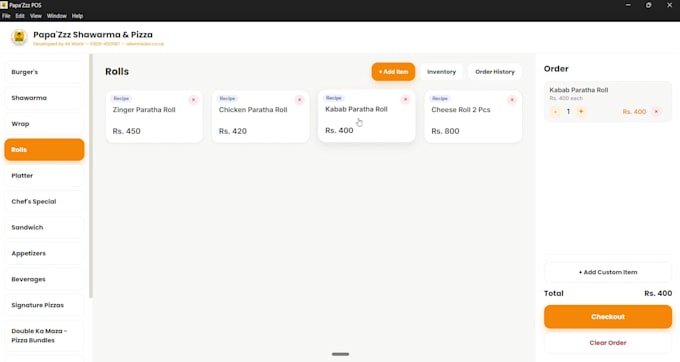Image resolution: width=680 pixels, height=362 pixels.
Task: Click the Total amount Rs. 400
Action: (658, 294)
